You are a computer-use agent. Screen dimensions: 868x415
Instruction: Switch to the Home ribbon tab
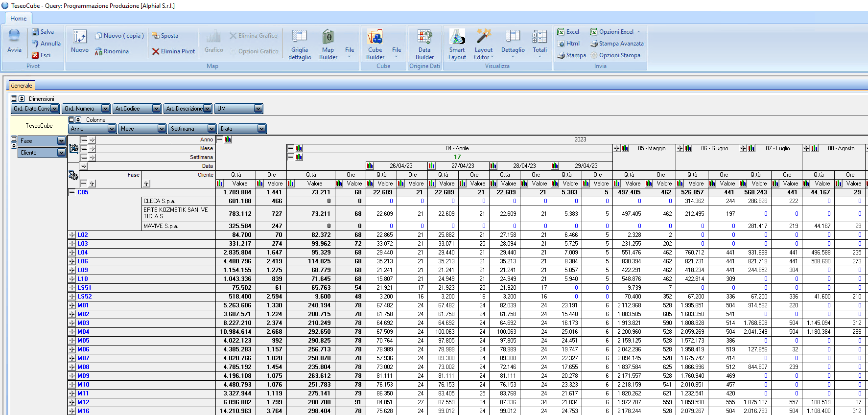(19, 19)
